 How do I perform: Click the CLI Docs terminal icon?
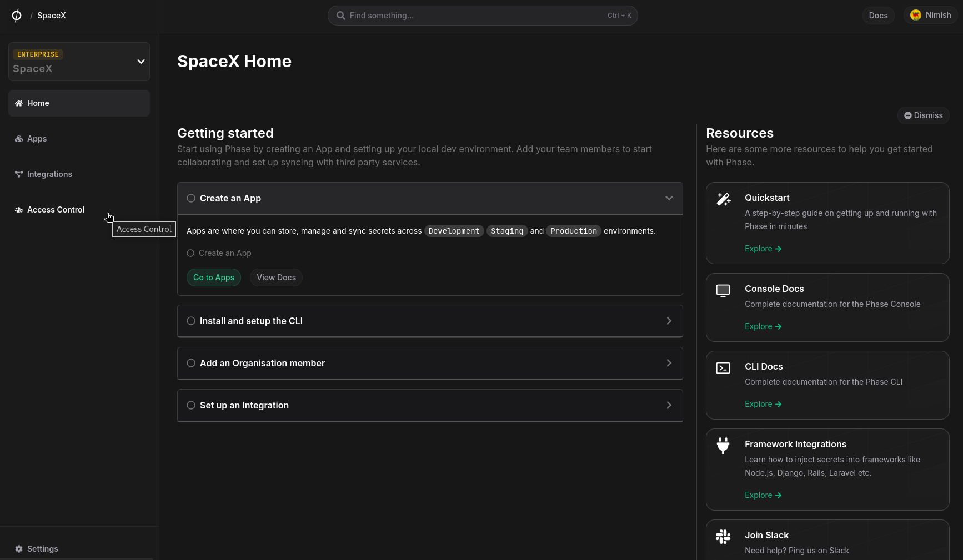pos(723,368)
